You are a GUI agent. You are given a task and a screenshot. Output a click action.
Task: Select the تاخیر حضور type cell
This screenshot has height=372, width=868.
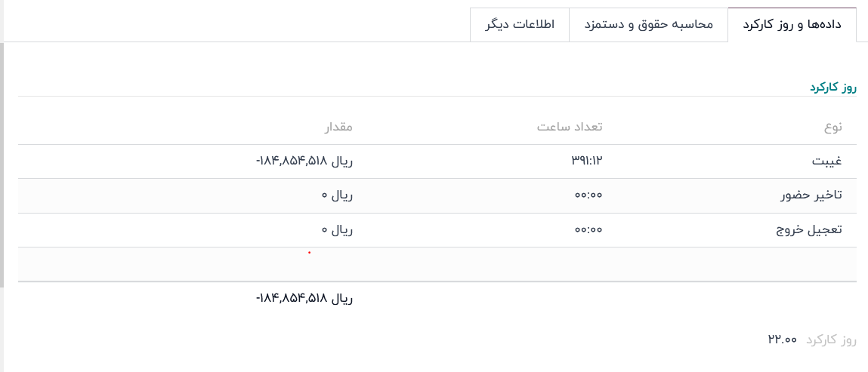point(811,195)
